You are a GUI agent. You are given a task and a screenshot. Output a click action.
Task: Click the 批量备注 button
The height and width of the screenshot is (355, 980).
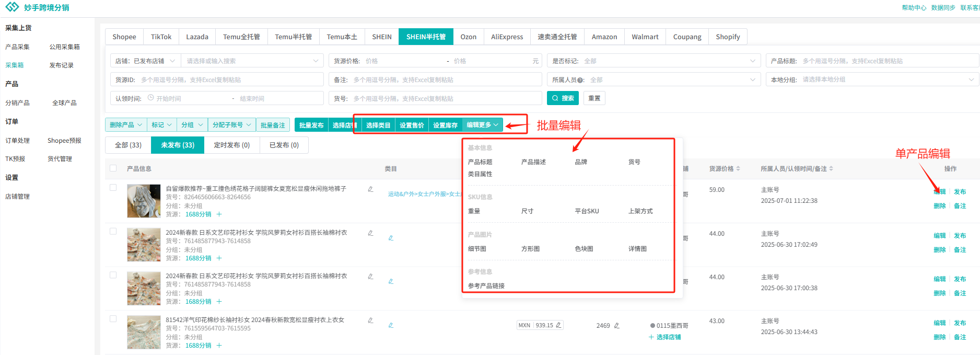[273, 125]
